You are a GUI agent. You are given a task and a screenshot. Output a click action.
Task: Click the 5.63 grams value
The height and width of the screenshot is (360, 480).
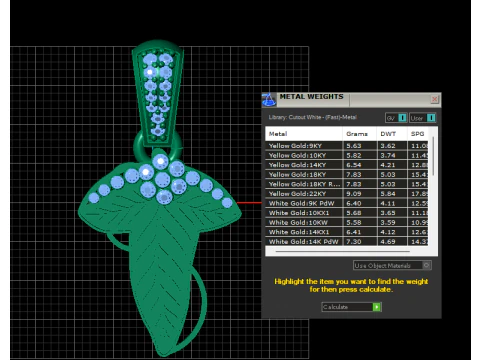coord(354,146)
